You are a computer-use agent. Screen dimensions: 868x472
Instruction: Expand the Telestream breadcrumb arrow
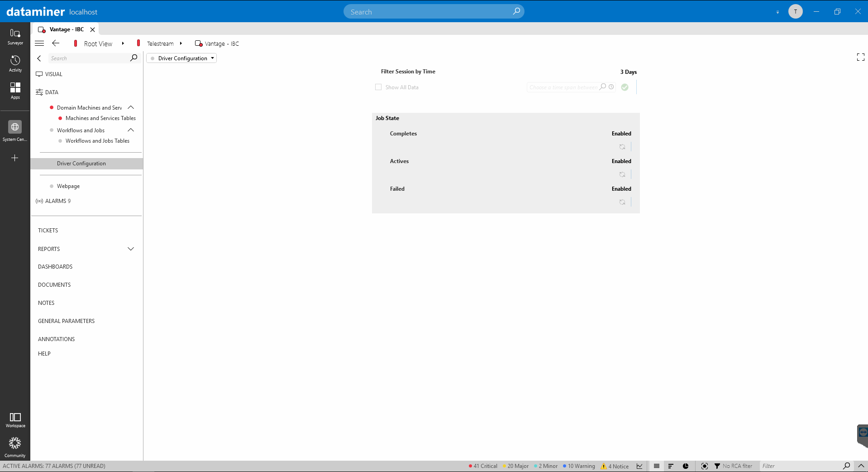181,43
